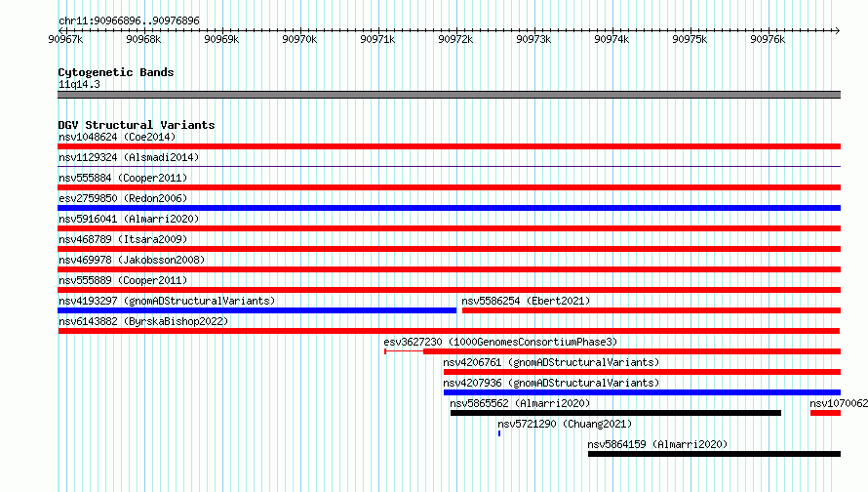Open the cut-off nsv1070062 variant label
Image resolution: width=868 pixels, height=492 pixels.
click(x=839, y=403)
